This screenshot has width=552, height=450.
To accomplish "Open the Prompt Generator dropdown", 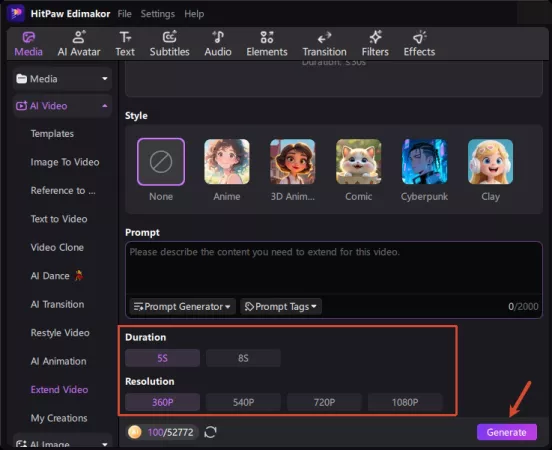I will pyautogui.click(x=182, y=306).
